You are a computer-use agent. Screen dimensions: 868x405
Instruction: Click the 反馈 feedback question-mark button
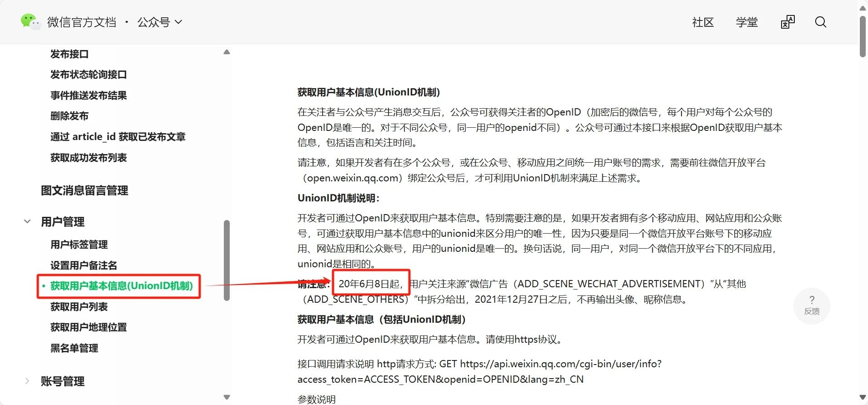coord(812,305)
